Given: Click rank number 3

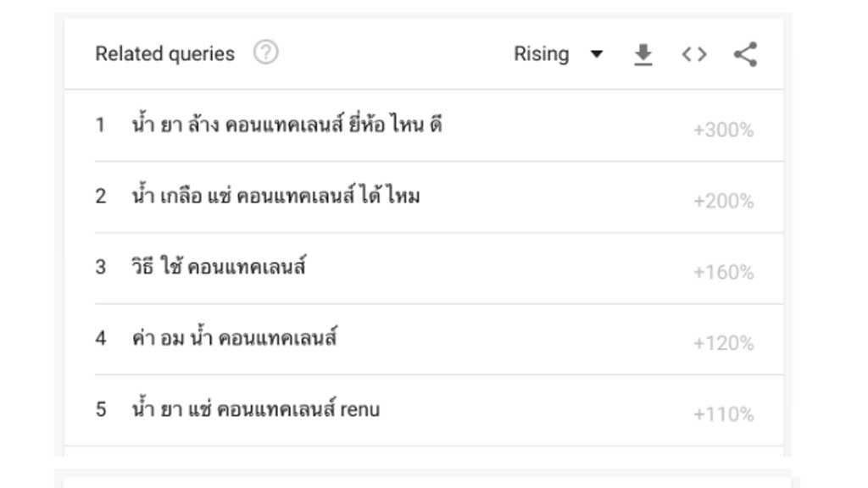Looking at the screenshot, I should point(101,268).
